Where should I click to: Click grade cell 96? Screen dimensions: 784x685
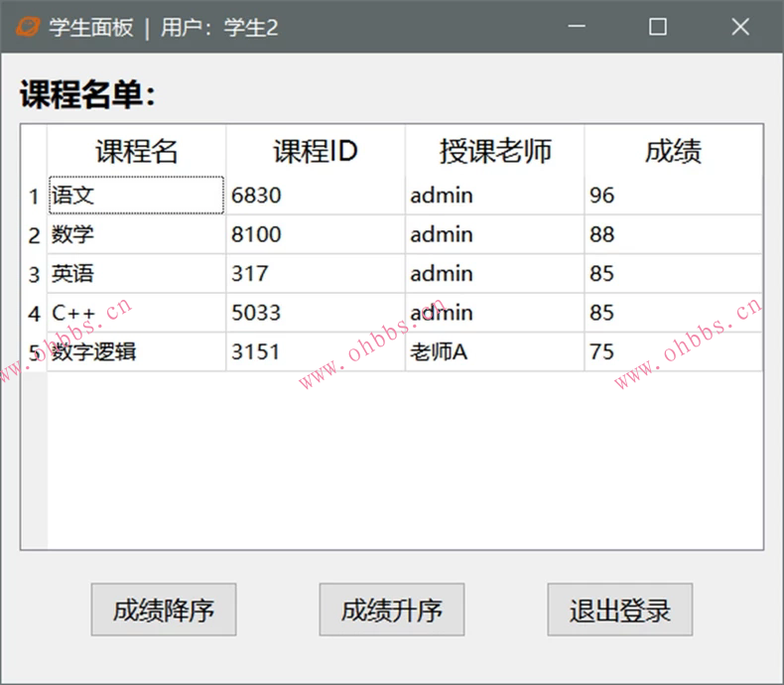click(x=674, y=196)
